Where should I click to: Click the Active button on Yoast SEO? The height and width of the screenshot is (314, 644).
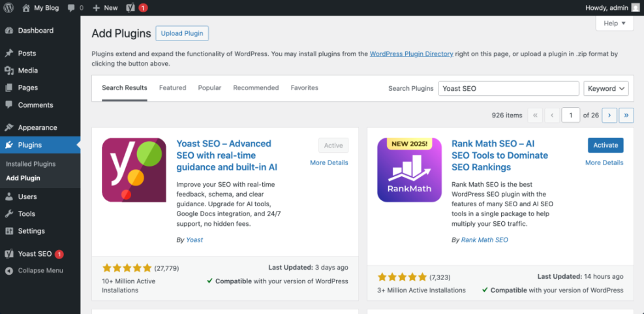(333, 146)
